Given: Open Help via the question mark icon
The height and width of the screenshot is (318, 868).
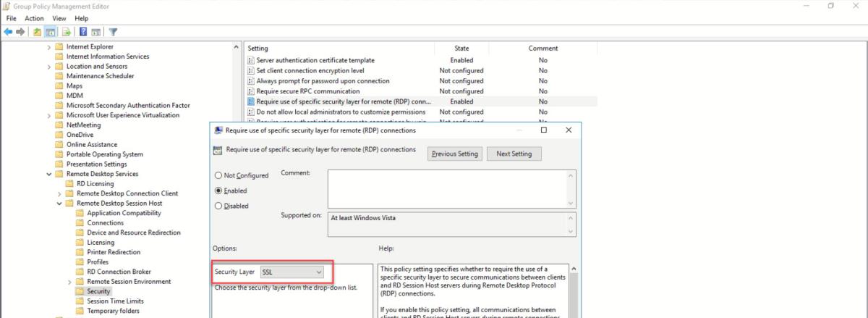Looking at the screenshot, I should tap(84, 32).
